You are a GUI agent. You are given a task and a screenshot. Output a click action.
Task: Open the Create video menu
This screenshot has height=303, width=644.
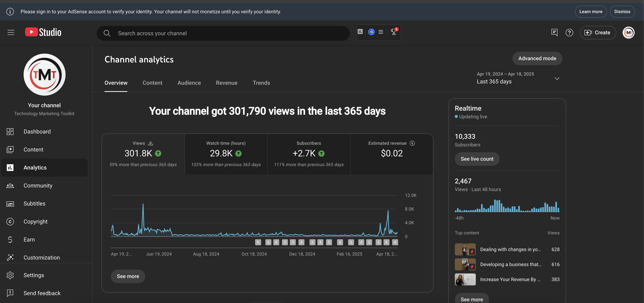click(598, 33)
